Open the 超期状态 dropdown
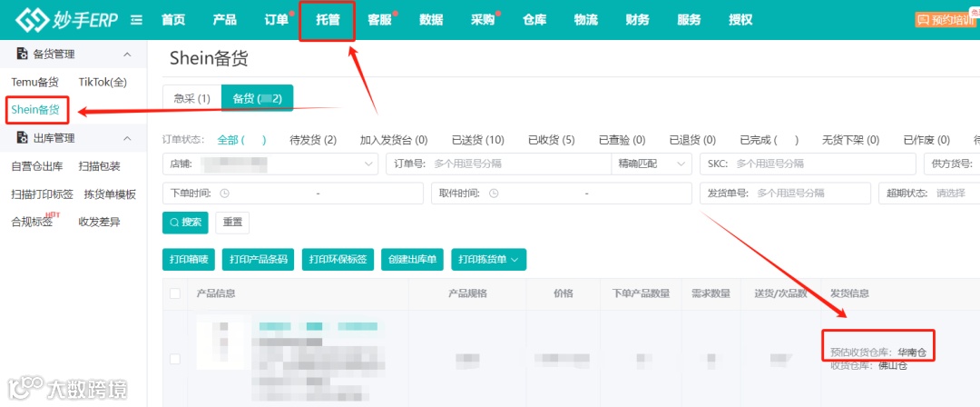Image resolution: width=980 pixels, height=407 pixels. 929,194
